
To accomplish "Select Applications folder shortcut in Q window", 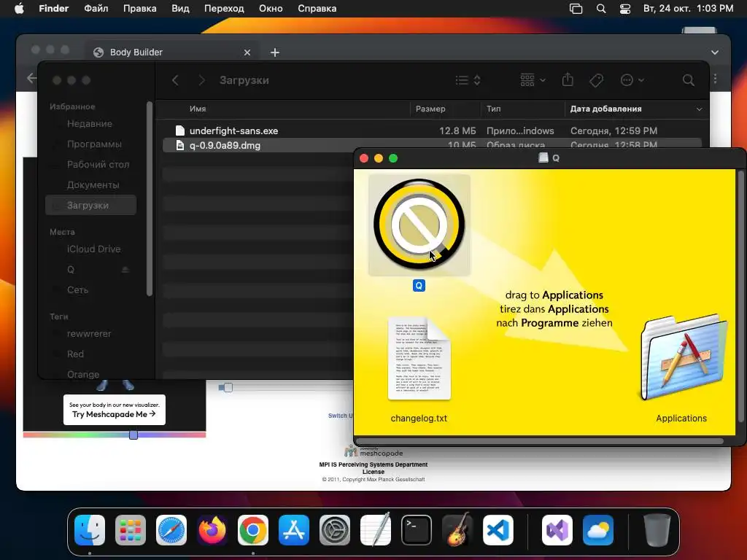I will click(683, 357).
